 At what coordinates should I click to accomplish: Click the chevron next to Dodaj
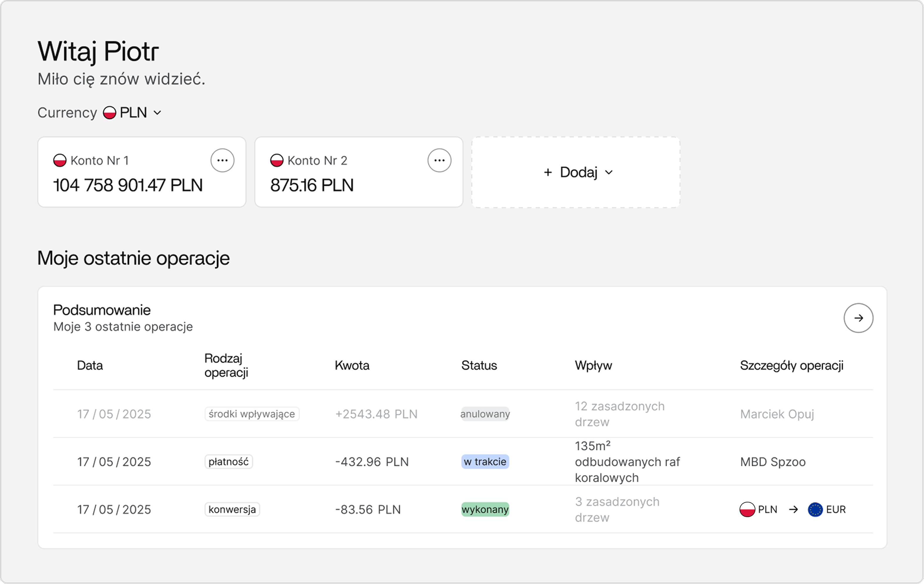point(609,173)
